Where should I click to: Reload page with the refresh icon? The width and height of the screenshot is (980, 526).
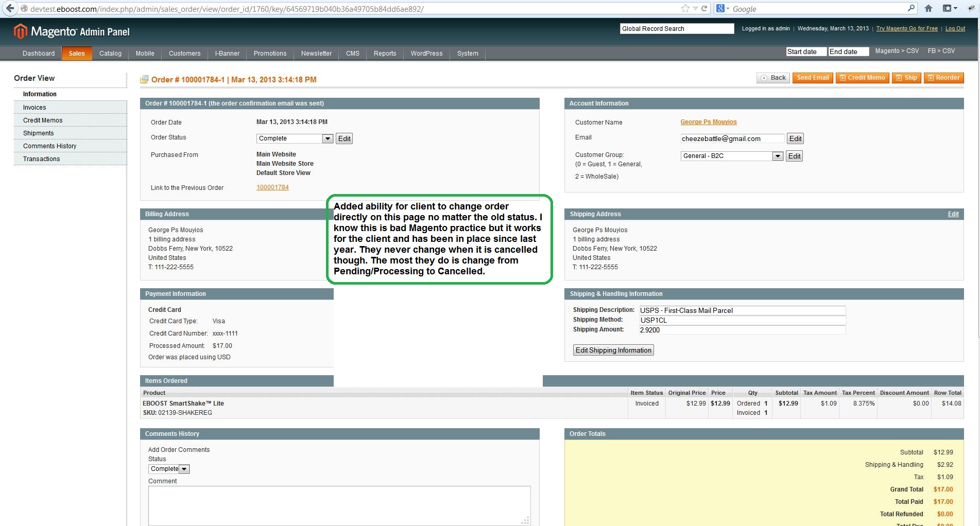coord(704,8)
